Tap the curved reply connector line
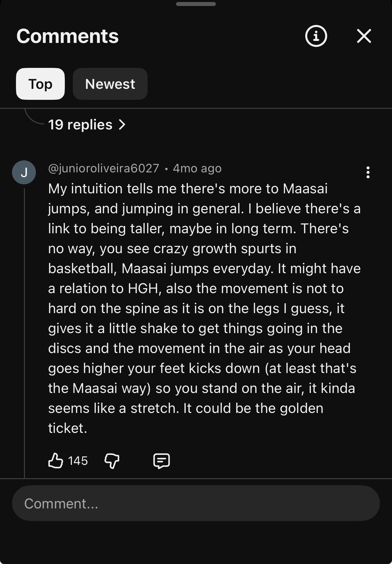Image resolution: width=392 pixels, height=564 pixels. (x=34, y=116)
